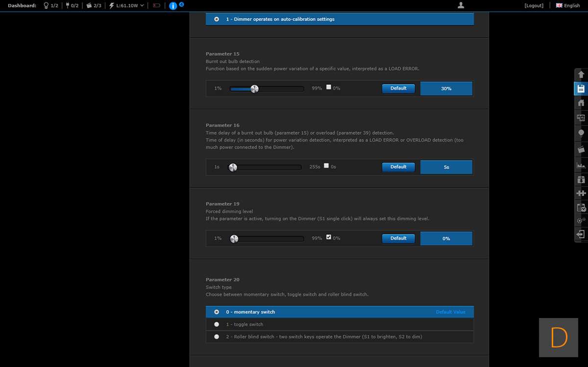Click the [Logout] link in top bar

point(534,5)
